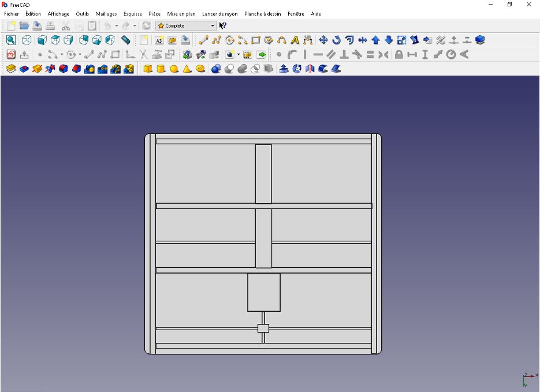This screenshot has height=392, width=540.
Task: Select the Draft line tool
Action: pyautogui.click(x=203, y=40)
